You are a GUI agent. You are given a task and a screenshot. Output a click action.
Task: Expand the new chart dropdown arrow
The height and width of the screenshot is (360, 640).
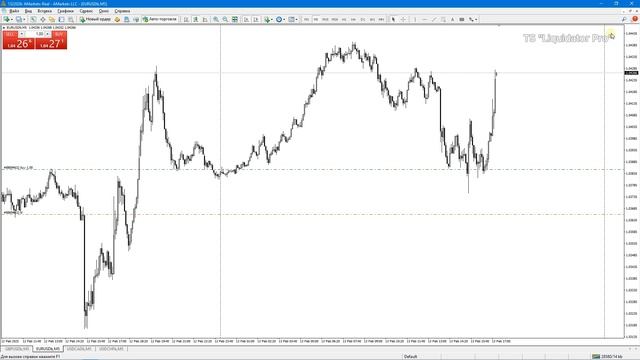click(x=11, y=19)
